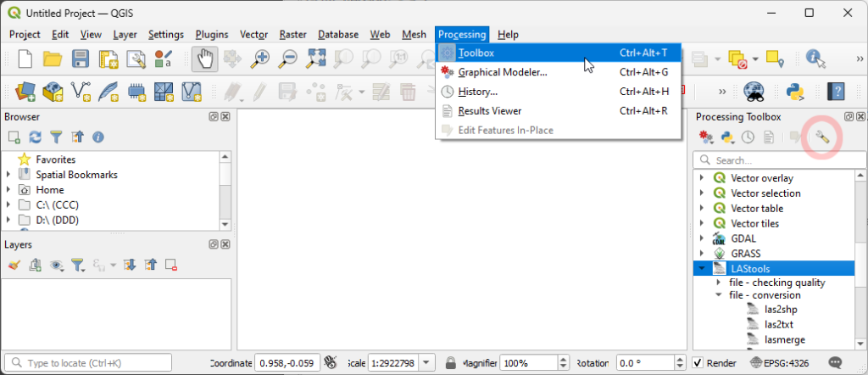Screen dimensions: 868x375
Task: Create a new Shapefile layer icon
Action: (x=81, y=92)
